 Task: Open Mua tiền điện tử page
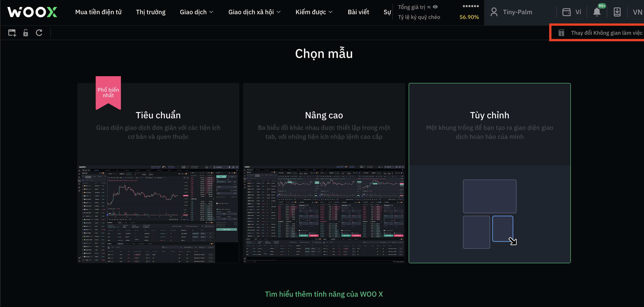[98, 12]
